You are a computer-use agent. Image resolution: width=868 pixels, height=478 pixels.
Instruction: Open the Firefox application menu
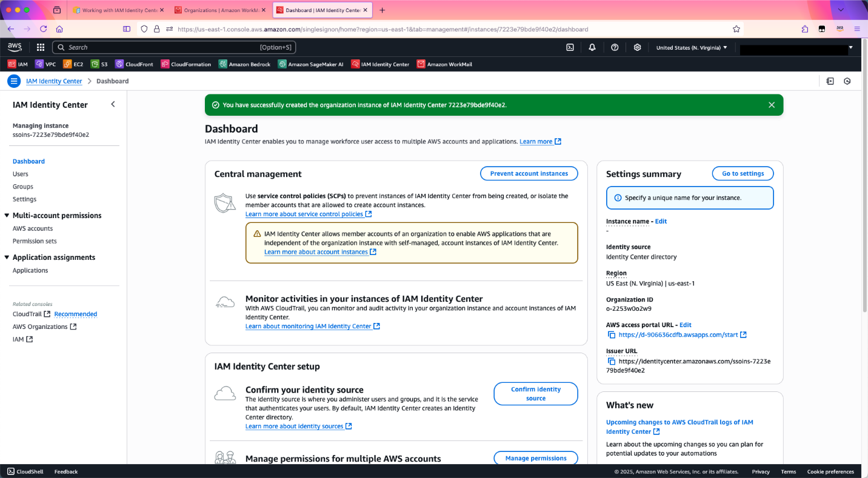point(857,28)
